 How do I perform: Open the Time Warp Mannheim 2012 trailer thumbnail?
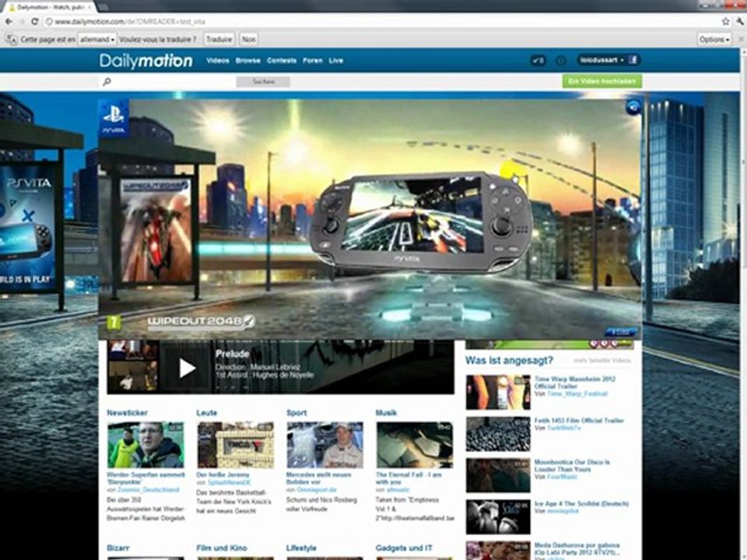498,392
